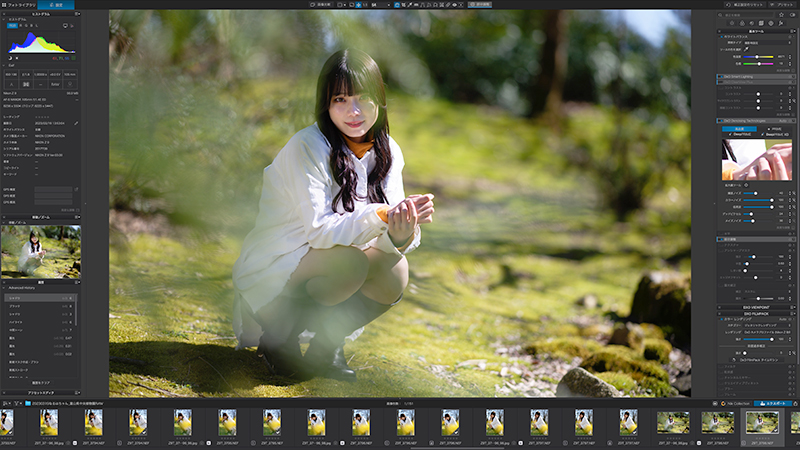Image resolution: width=800 pixels, height=450 pixels.
Task: Toggle shadow clipping moon icon under histogram
Action: point(10,58)
